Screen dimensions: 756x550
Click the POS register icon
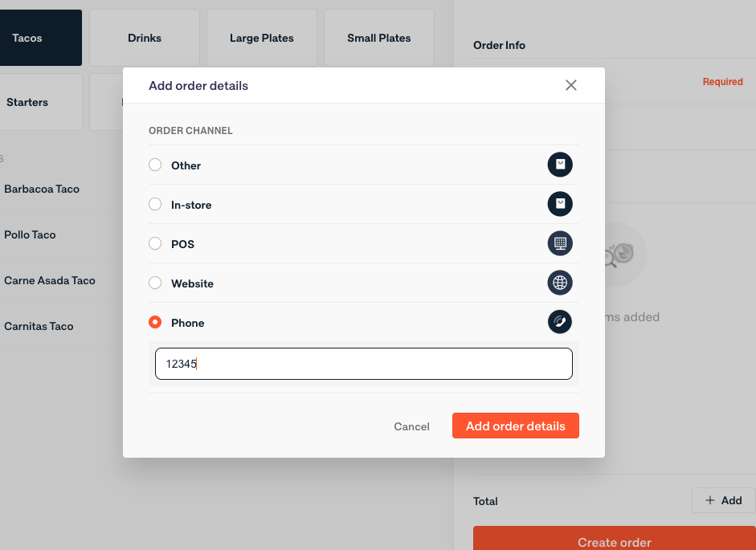tap(560, 243)
